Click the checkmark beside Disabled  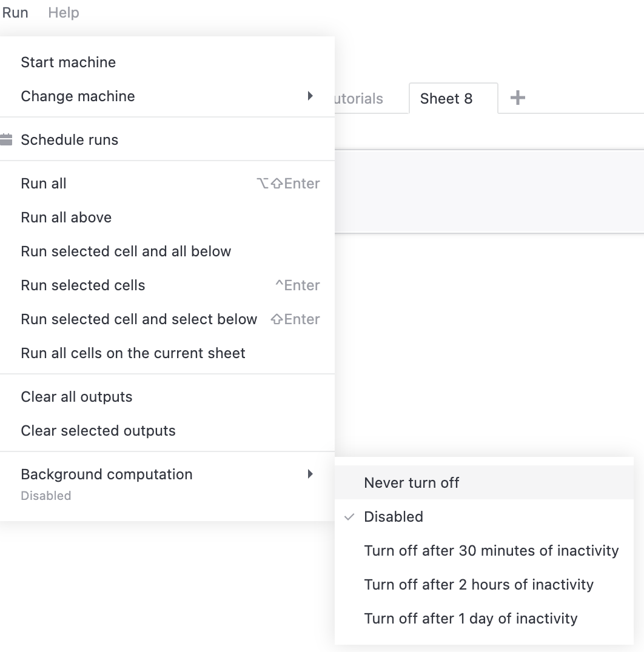[x=348, y=517]
